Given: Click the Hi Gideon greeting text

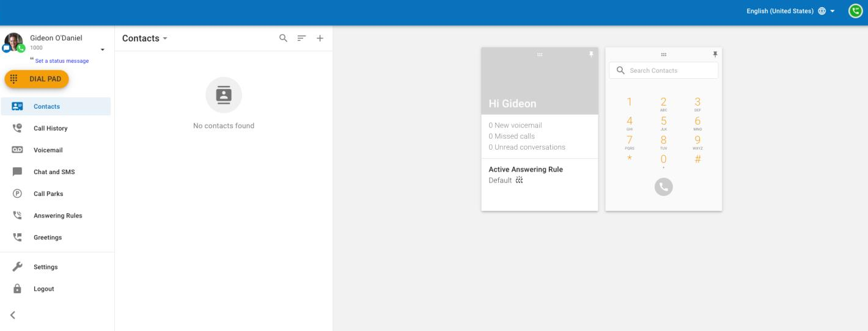Looking at the screenshot, I should pyautogui.click(x=512, y=104).
